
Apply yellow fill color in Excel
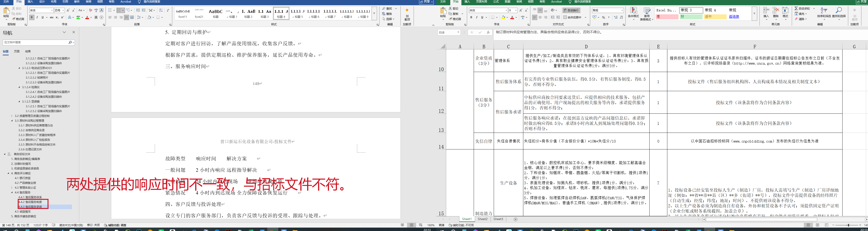(503, 17)
